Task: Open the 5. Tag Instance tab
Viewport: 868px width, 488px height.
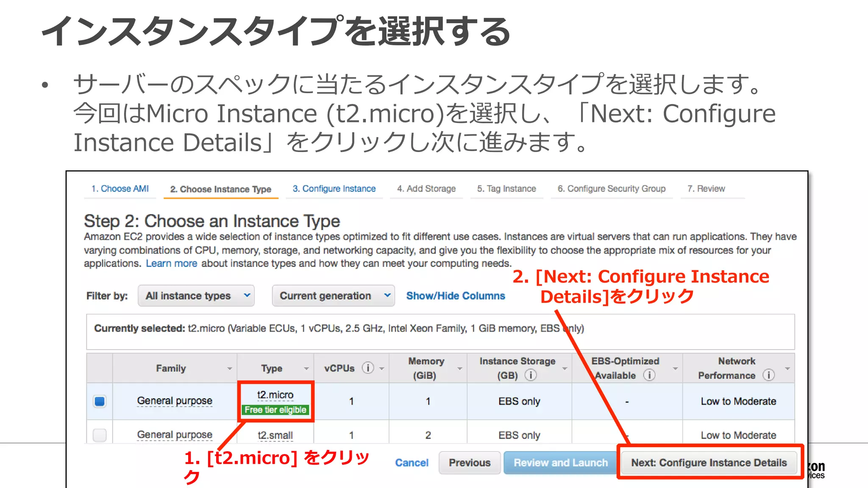Action: tap(506, 189)
